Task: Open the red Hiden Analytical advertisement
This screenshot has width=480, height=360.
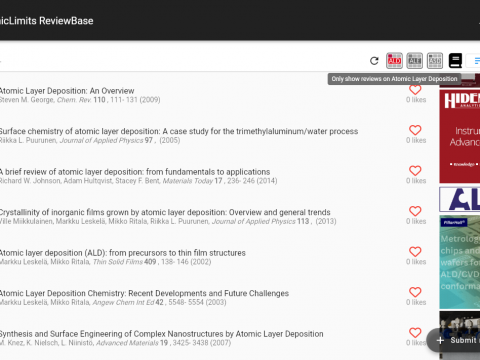Action: 460,136
